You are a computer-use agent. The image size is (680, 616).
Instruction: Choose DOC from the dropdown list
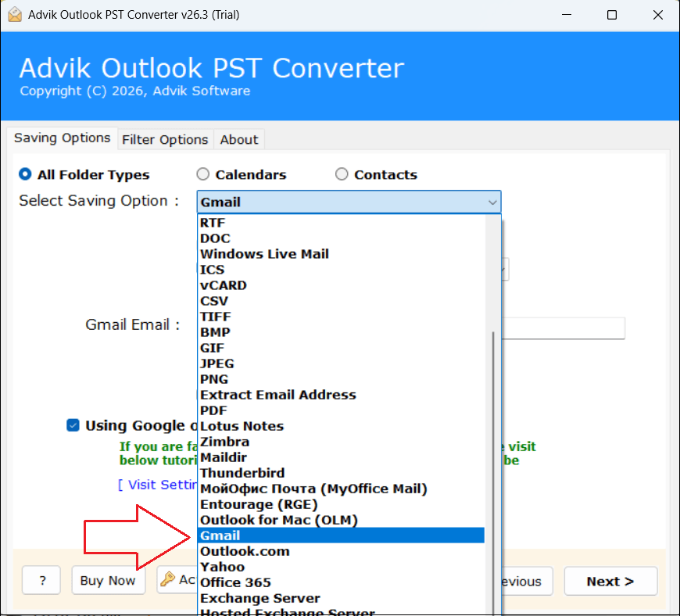(341, 238)
